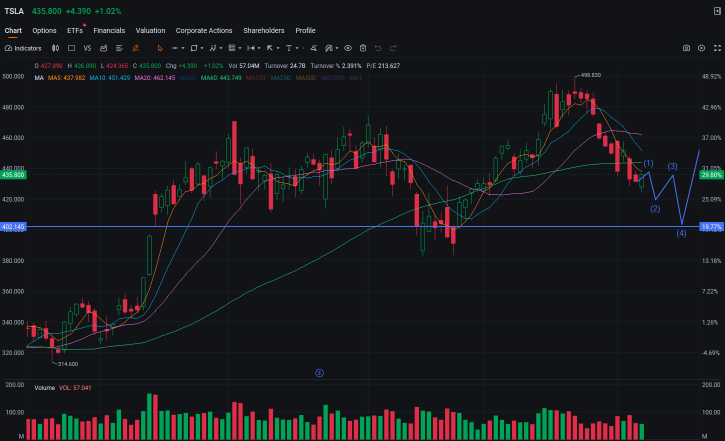Click the P/E 213.627 value
The height and width of the screenshot is (441, 725).
point(383,66)
